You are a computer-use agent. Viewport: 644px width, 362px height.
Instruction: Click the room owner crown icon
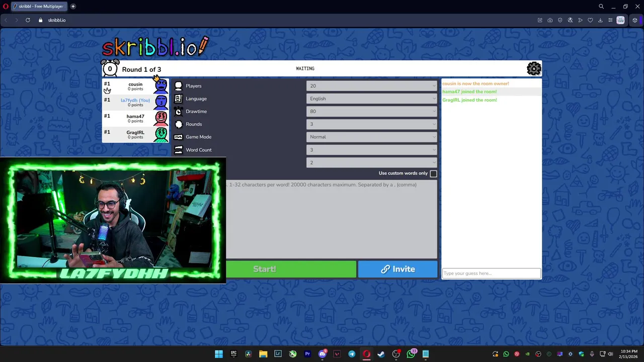[107, 90]
